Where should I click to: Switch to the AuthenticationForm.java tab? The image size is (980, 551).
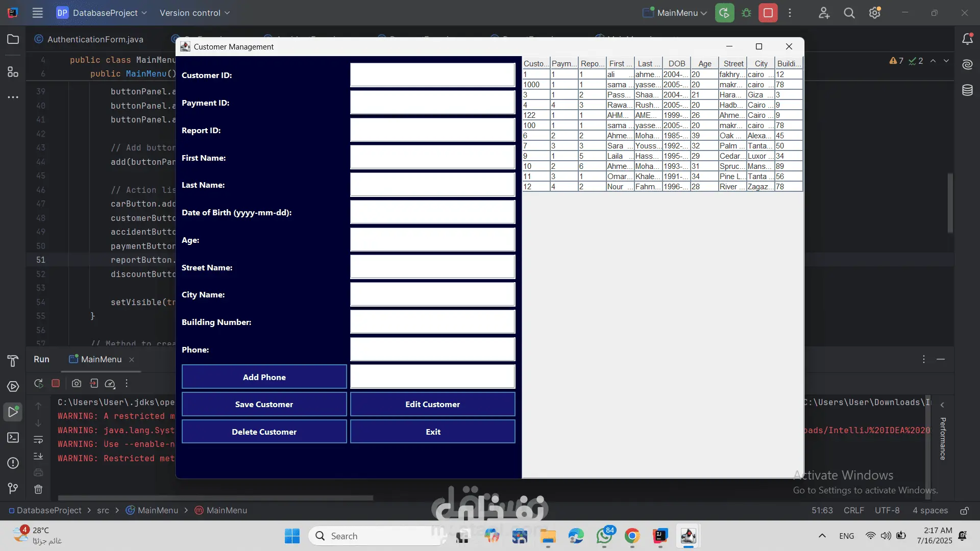[x=95, y=39]
